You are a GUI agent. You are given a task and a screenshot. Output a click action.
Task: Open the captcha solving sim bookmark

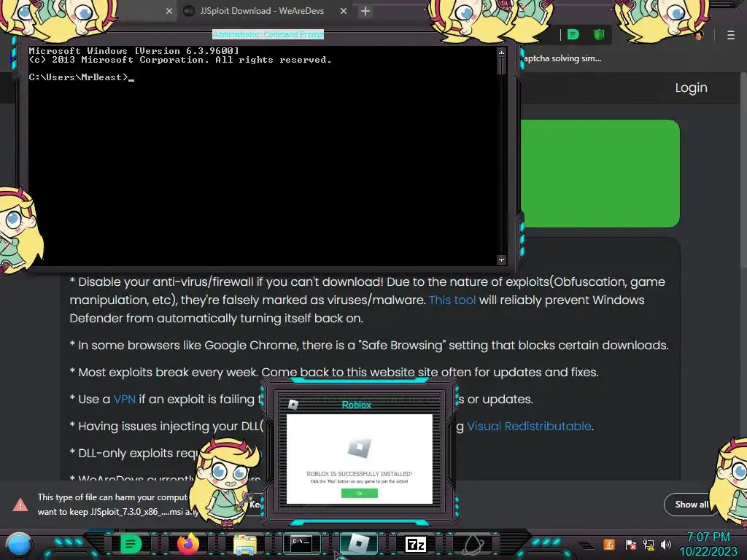(x=562, y=58)
